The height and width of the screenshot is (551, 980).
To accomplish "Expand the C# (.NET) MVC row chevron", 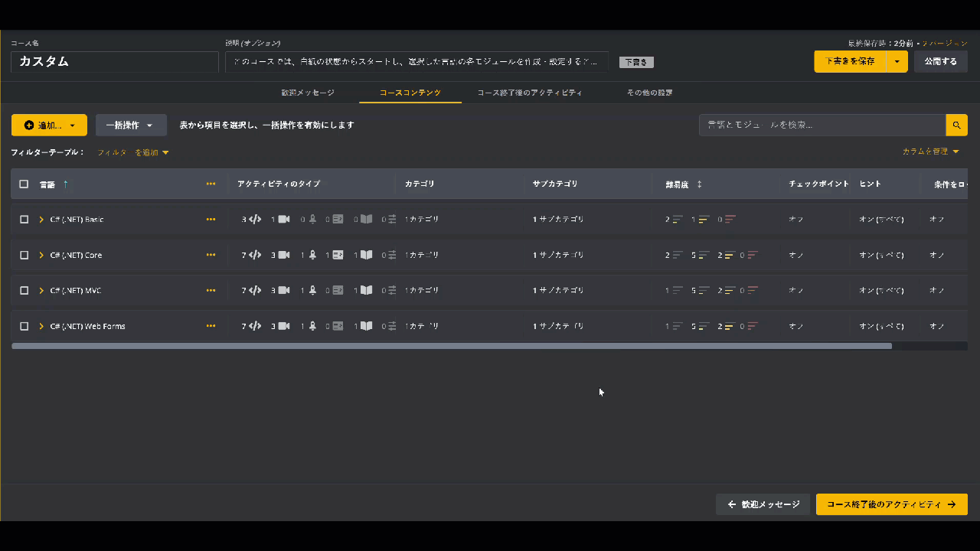I will click(41, 291).
